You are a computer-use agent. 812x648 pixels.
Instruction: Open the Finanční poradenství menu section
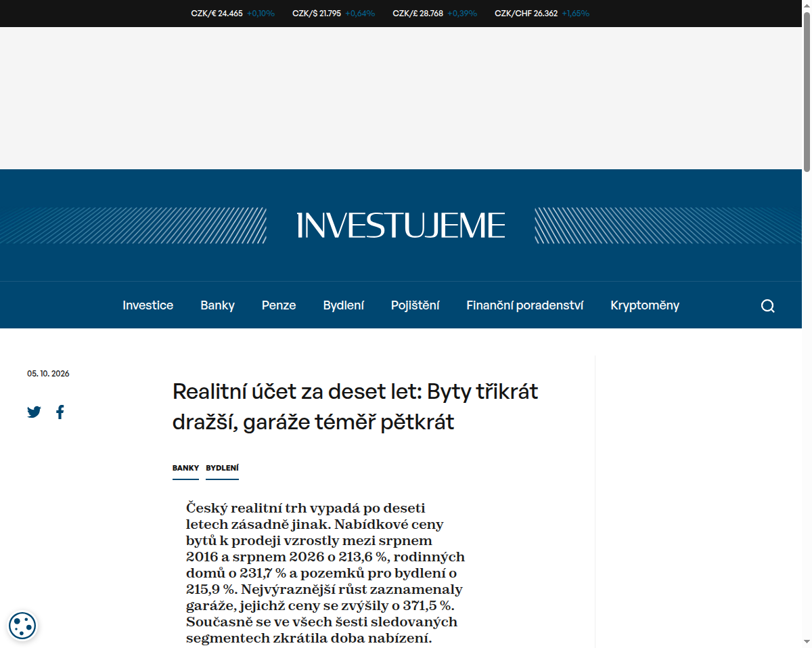pyautogui.click(x=525, y=305)
